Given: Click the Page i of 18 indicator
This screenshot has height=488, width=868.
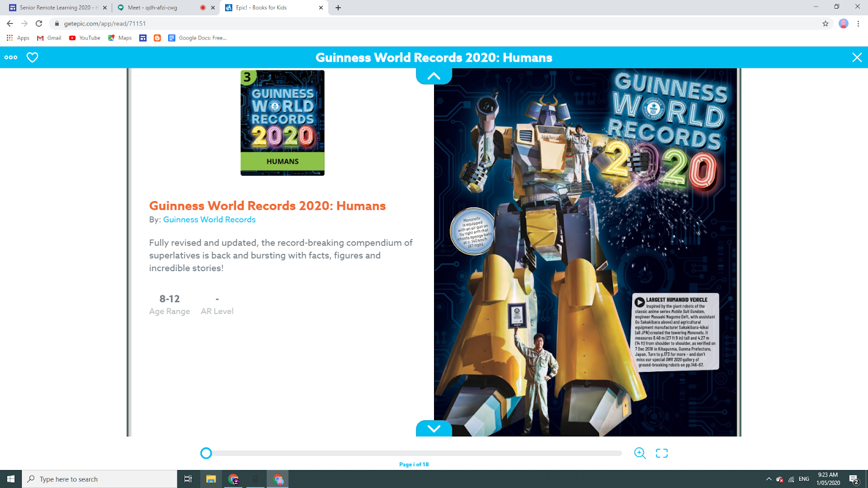Looking at the screenshot, I should (414, 465).
